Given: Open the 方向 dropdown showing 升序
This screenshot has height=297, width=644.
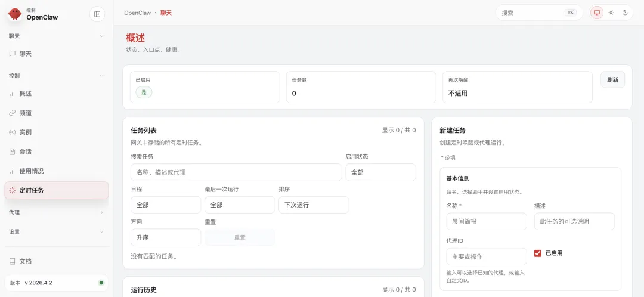Looking at the screenshot, I should pyautogui.click(x=166, y=237).
